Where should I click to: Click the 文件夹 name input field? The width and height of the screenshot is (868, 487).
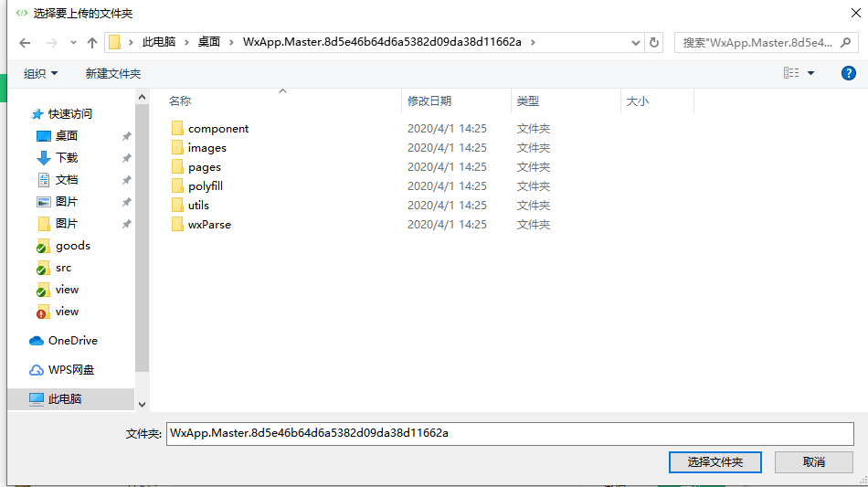[x=510, y=433]
